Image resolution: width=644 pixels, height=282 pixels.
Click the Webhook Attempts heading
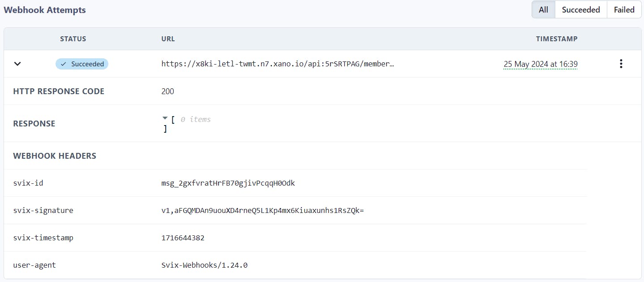[45, 10]
